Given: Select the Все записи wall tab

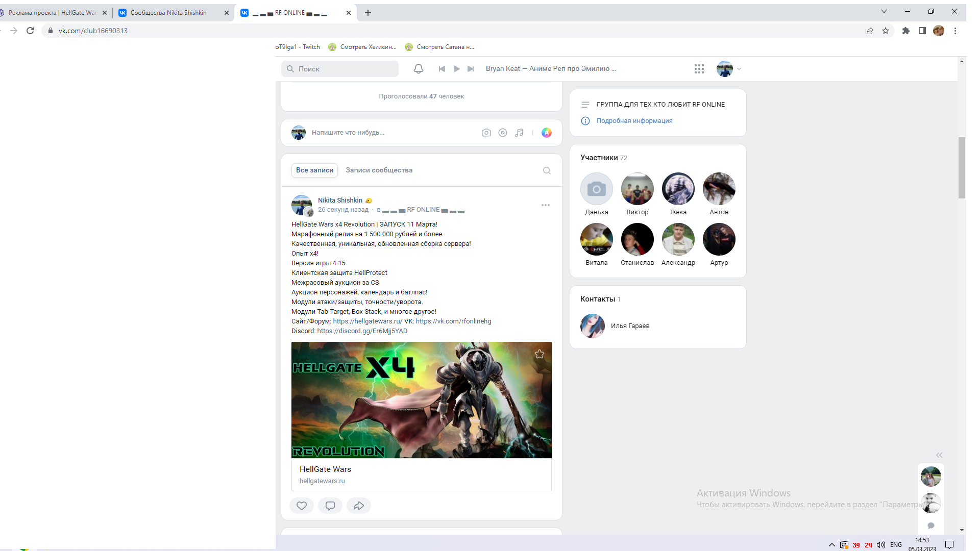Looking at the screenshot, I should (x=314, y=170).
